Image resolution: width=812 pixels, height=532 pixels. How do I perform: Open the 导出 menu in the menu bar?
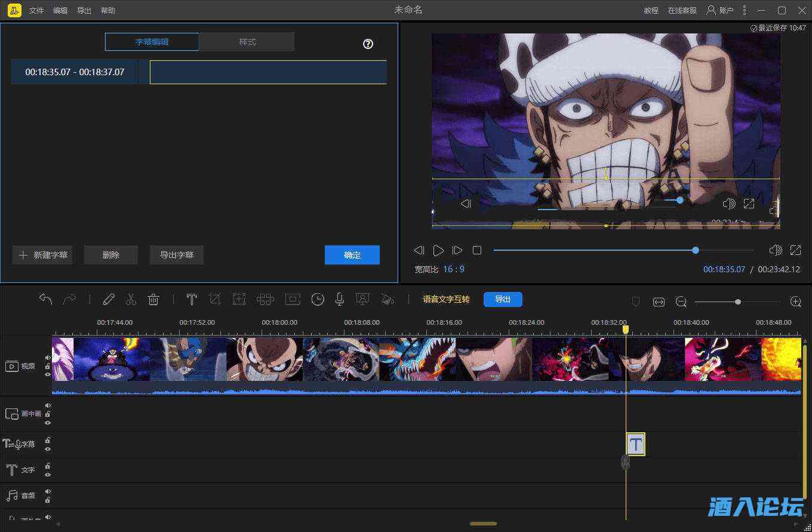click(x=84, y=10)
